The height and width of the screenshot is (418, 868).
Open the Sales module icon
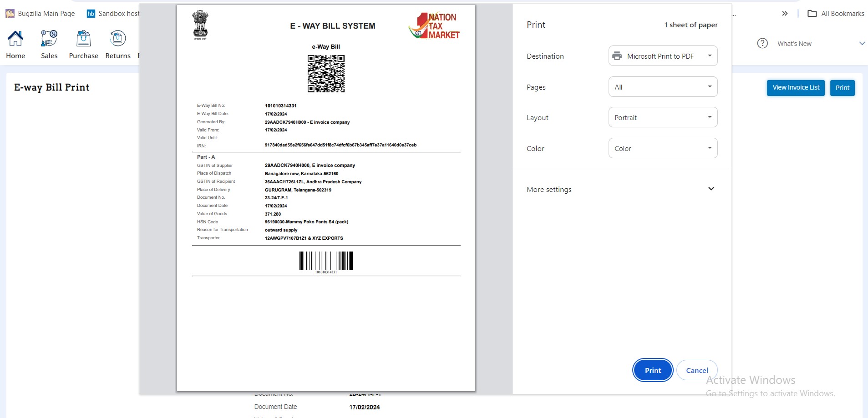click(x=49, y=39)
